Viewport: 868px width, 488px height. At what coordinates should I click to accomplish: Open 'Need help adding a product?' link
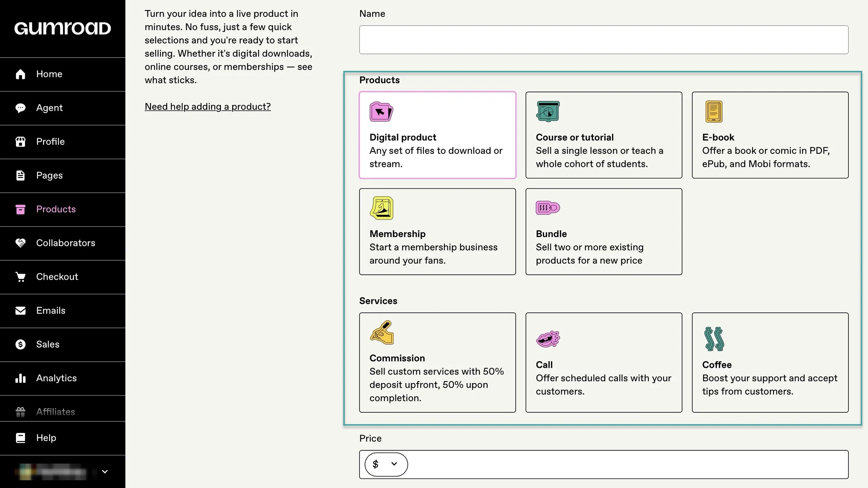[208, 106]
